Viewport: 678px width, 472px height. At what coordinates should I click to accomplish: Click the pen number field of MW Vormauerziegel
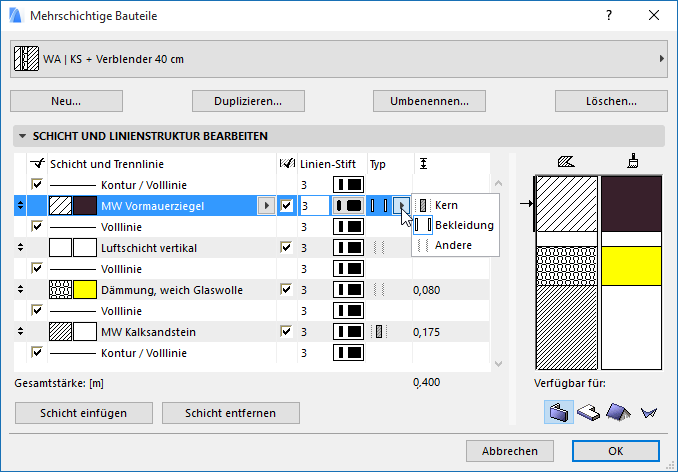313,206
